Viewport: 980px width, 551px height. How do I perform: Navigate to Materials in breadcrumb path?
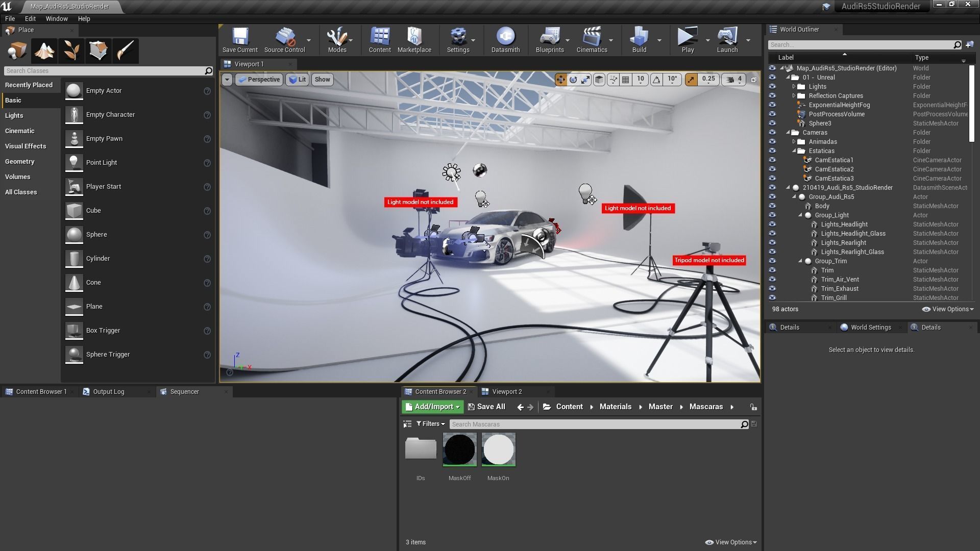tap(615, 407)
